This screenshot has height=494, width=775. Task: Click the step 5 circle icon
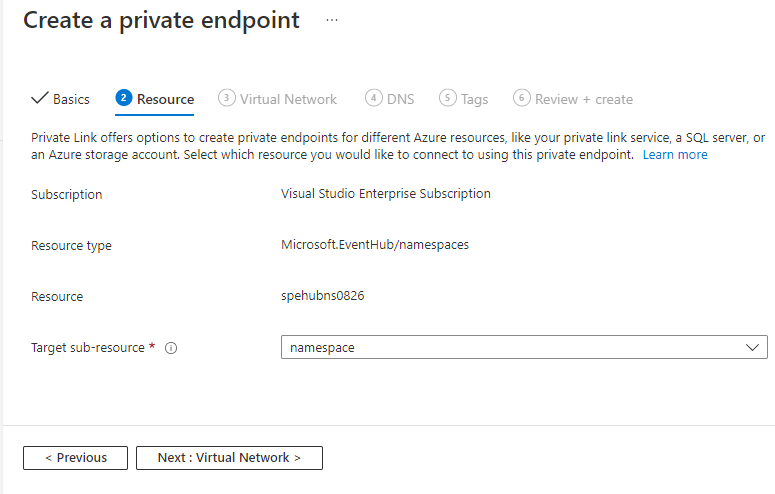click(448, 98)
